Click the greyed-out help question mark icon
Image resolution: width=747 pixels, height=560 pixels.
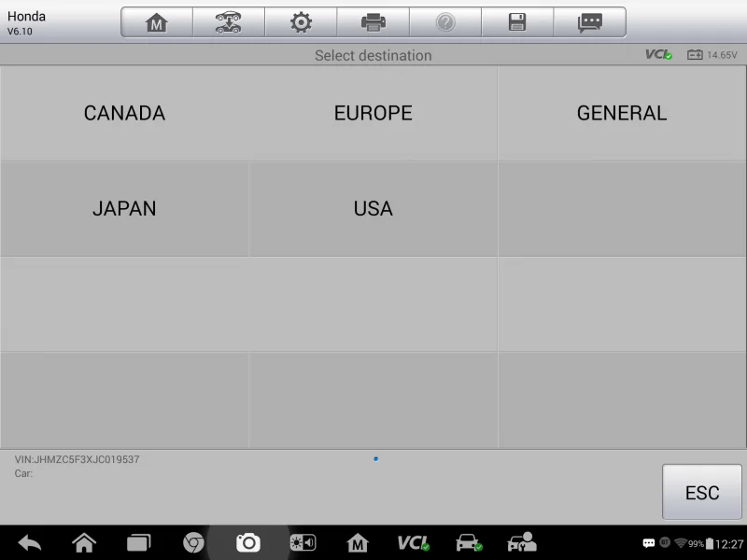445,22
